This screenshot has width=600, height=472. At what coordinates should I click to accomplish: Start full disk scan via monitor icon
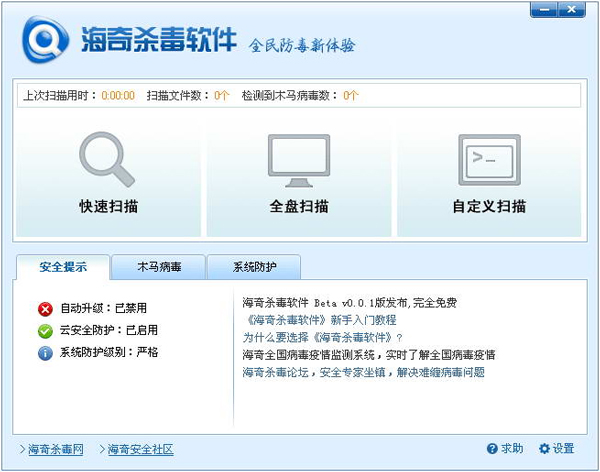299,161
